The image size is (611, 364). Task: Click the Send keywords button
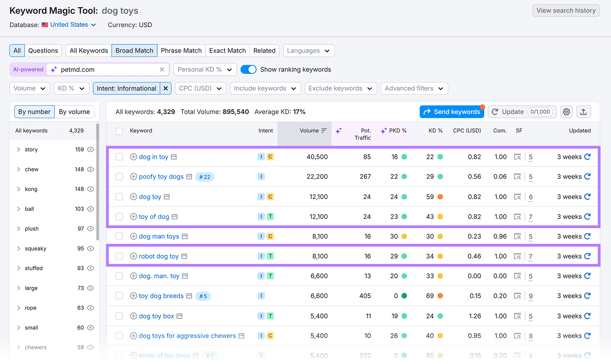click(452, 112)
